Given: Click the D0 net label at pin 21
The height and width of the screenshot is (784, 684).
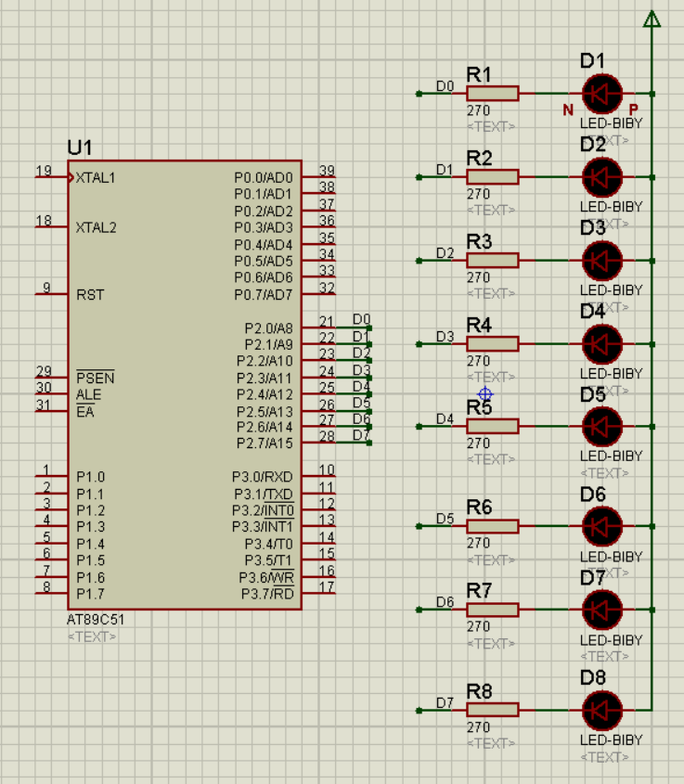Looking at the screenshot, I should (362, 319).
